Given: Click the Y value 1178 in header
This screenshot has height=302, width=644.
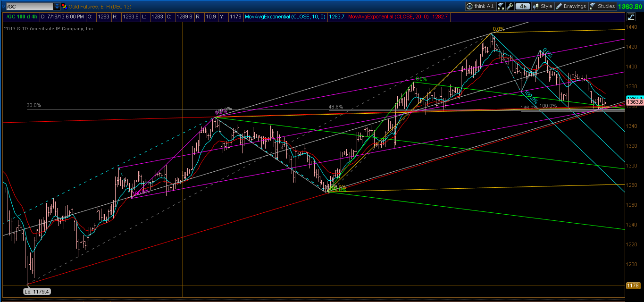Looking at the screenshot, I should pyautogui.click(x=236, y=17).
